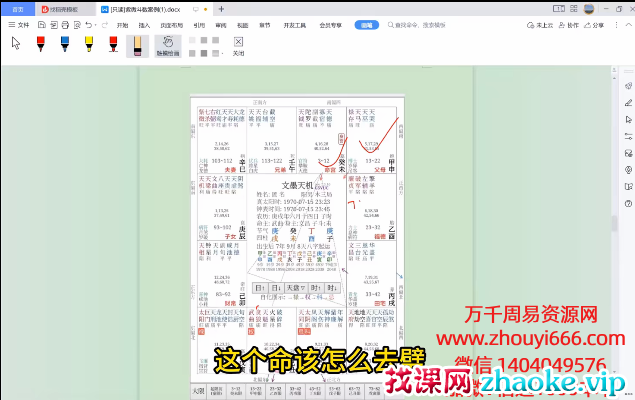Close the ink toolbar with 关闭

click(238, 46)
